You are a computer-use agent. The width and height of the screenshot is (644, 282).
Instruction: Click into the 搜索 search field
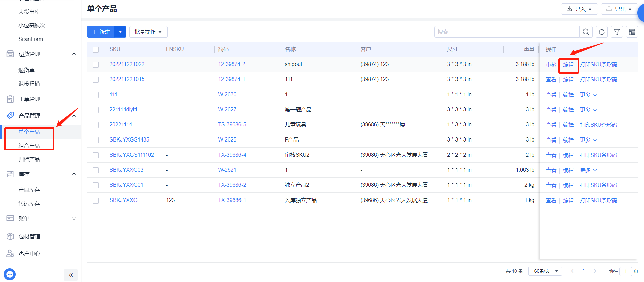click(x=506, y=32)
